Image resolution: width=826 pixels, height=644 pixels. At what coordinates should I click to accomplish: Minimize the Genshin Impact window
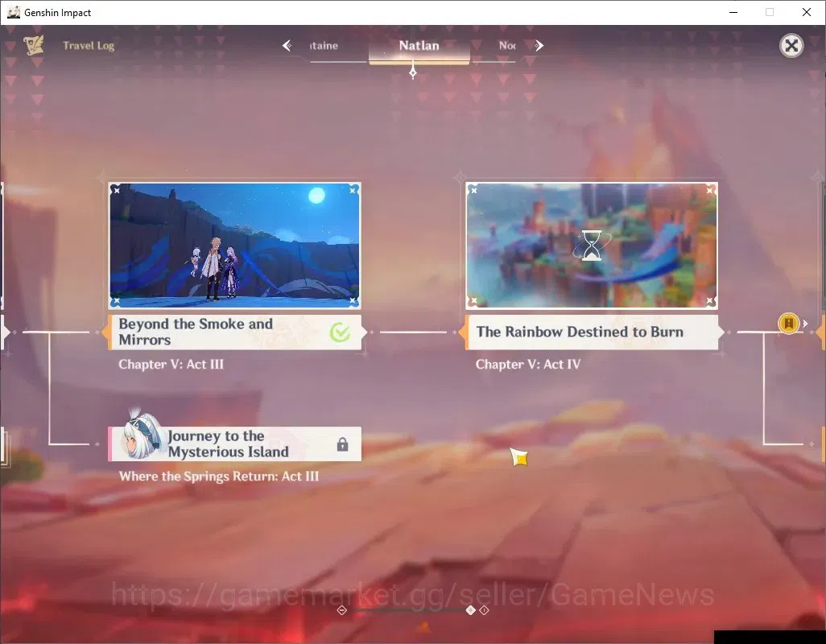pos(733,12)
